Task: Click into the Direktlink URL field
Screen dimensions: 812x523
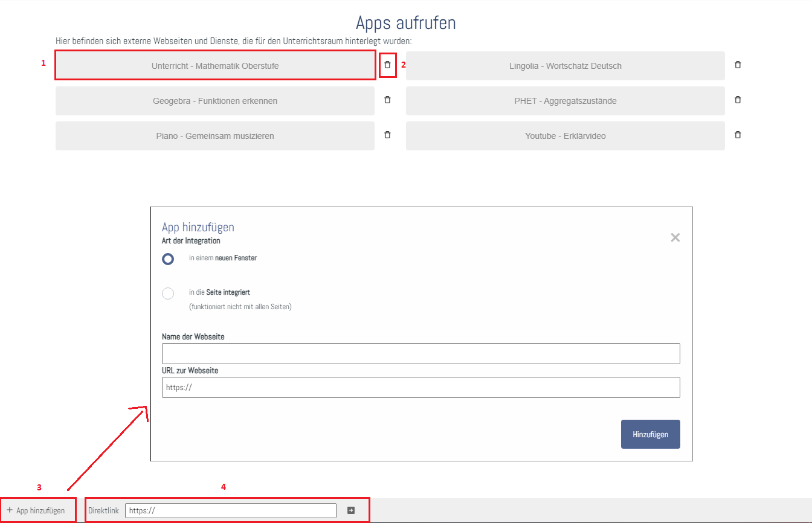Action: click(230, 510)
